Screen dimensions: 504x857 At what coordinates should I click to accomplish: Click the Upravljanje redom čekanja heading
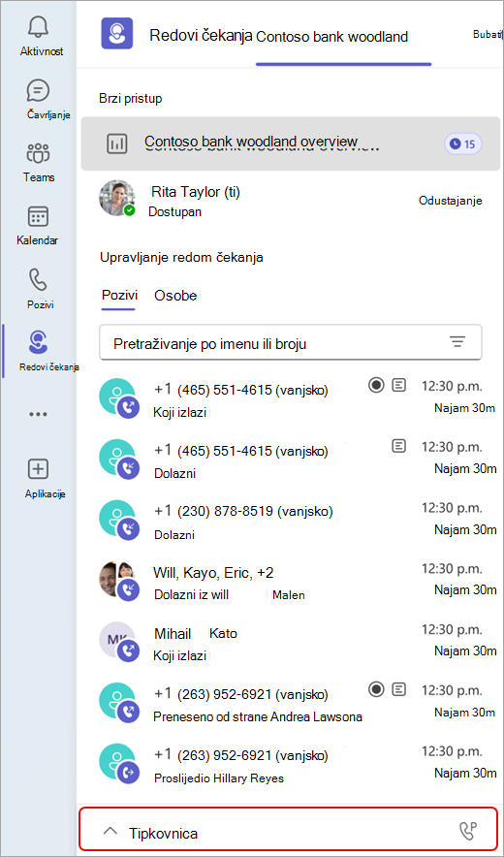point(182,258)
